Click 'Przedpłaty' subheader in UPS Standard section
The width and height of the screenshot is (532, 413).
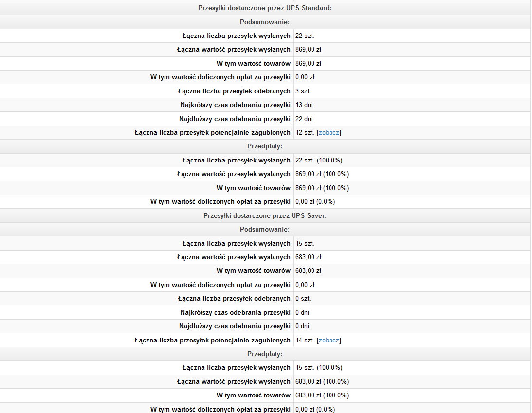pyautogui.click(x=265, y=146)
